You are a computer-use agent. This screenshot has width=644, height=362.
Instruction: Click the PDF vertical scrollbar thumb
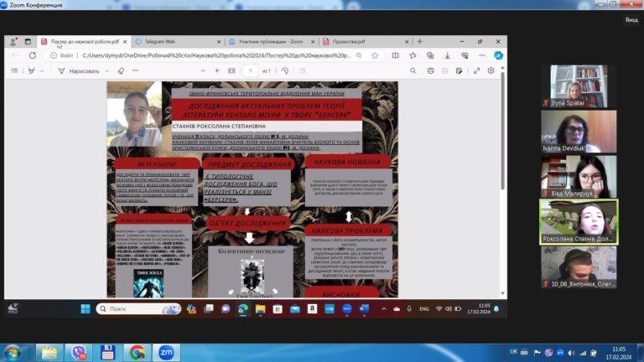[502, 133]
